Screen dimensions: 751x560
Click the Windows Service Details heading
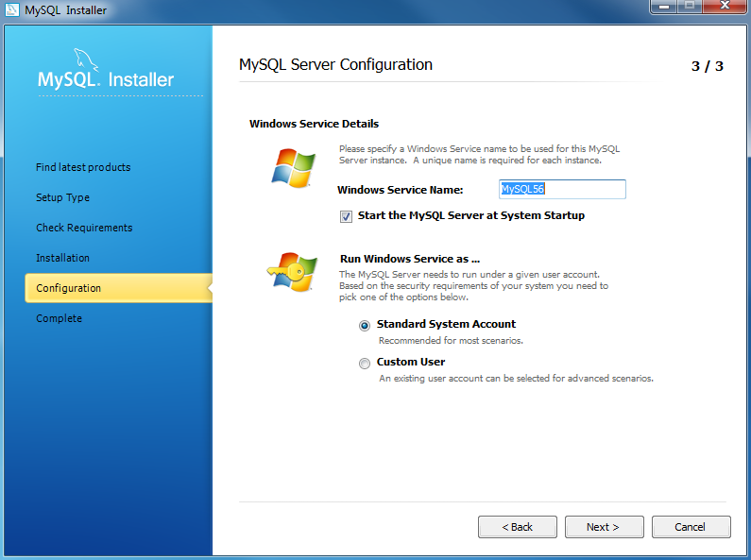(x=314, y=124)
